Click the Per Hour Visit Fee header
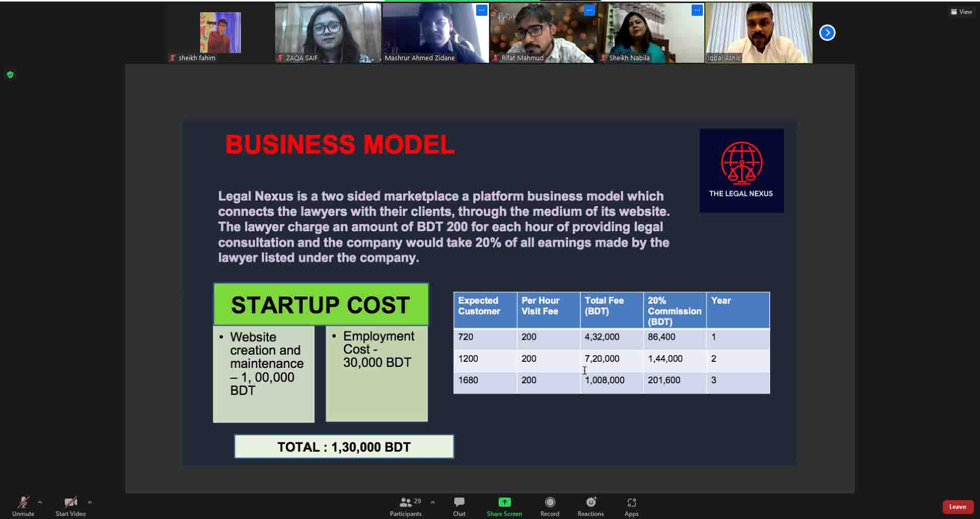The width and height of the screenshot is (980, 519). pyautogui.click(x=548, y=310)
